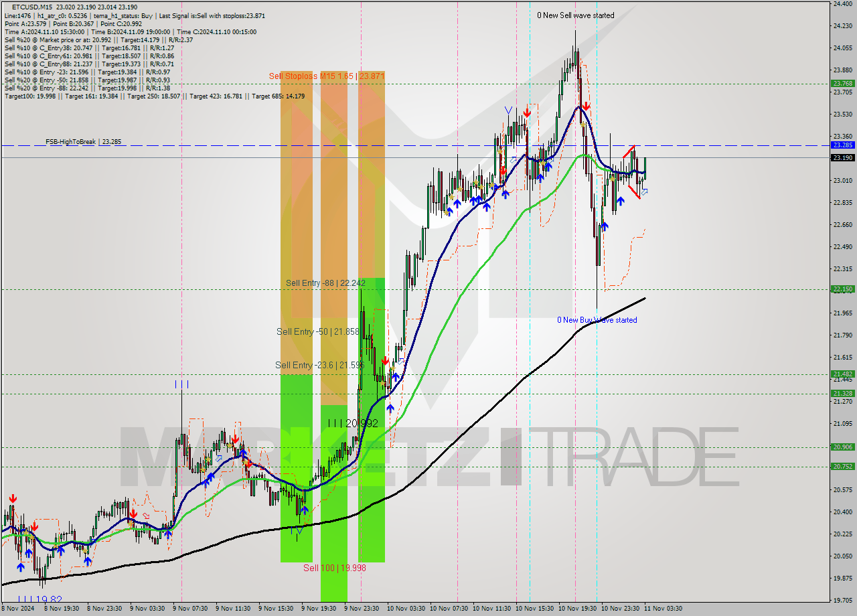Click the 'Sell Stoploss M15 1.65 | 23.871' label
Viewport: 857px width, 616px height.
click(x=327, y=77)
